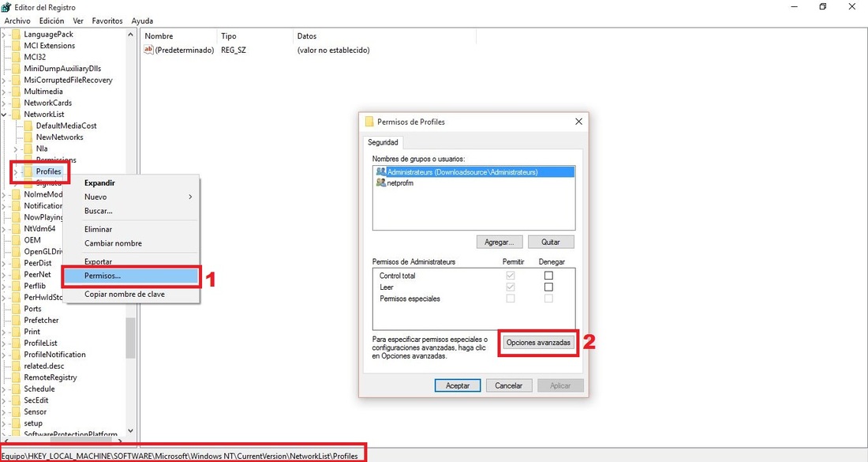Click the Multimedia folder icon
The height and width of the screenshot is (462, 868).
coord(16,92)
